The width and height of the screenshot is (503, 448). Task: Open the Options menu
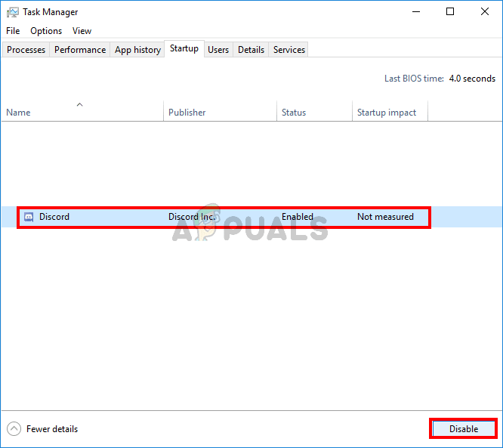pyautogui.click(x=46, y=31)
